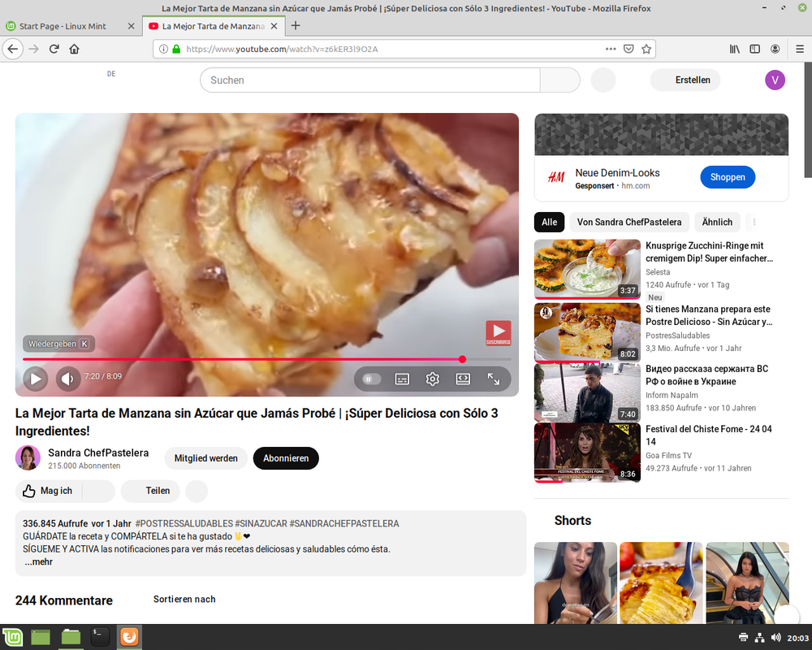Viewport: 812px width, 650px height.
Task: Open Si tienes Manzana video thumbnail
Action: pyautogui.click(x=587, y=332)
